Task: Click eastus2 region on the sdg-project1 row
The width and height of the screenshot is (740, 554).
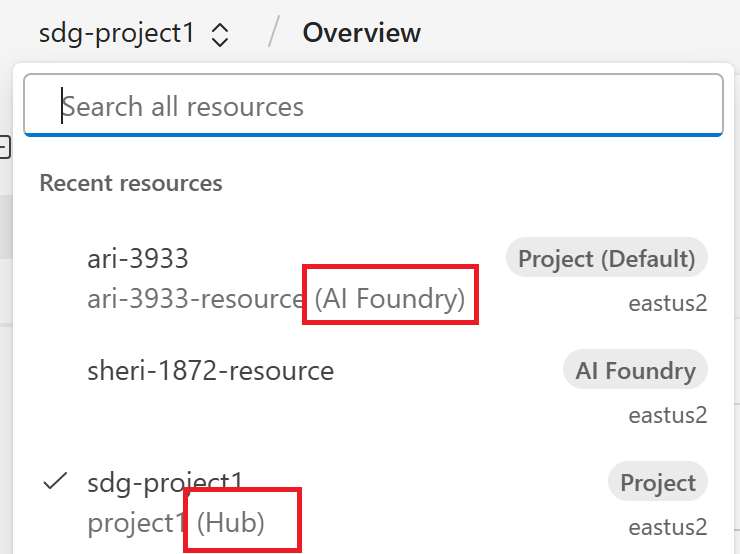Action: click(x=667, y=526)
